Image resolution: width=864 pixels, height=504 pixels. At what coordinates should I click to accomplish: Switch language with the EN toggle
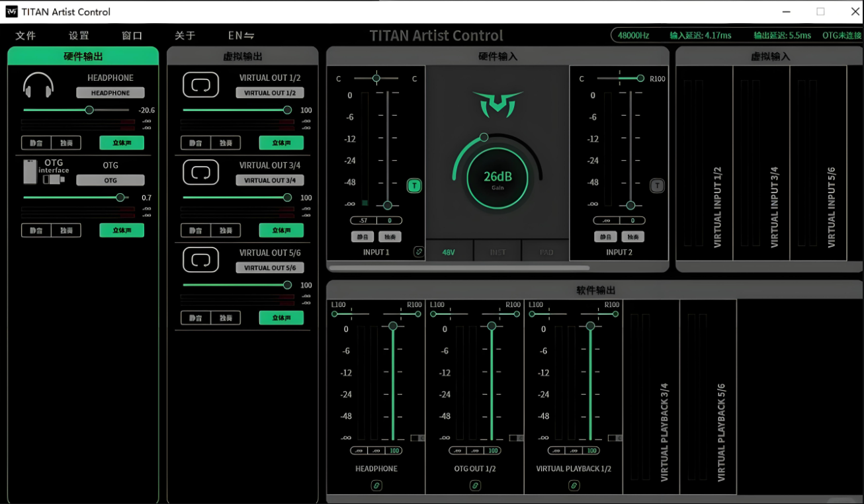(241, 36)
